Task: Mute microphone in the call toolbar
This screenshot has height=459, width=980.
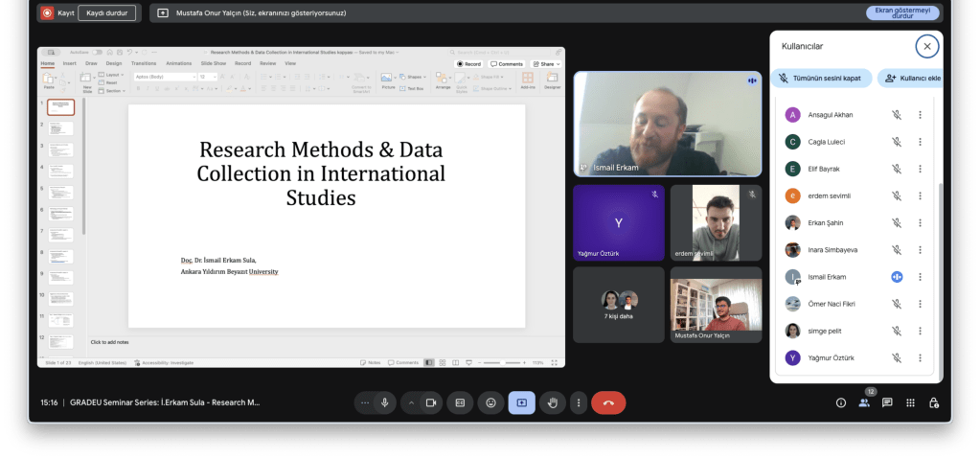Action: coord(385,402)
